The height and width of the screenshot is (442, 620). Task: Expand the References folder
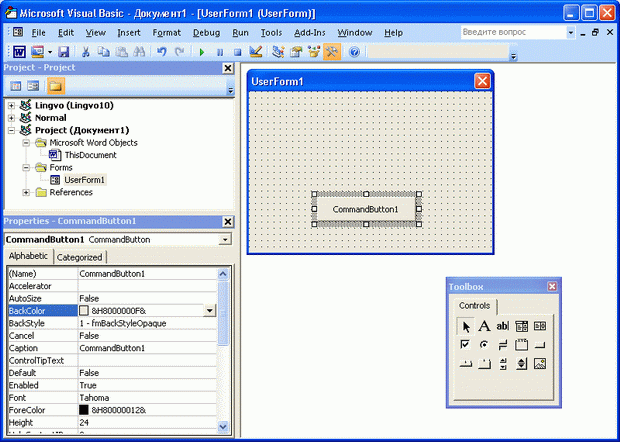26,193
